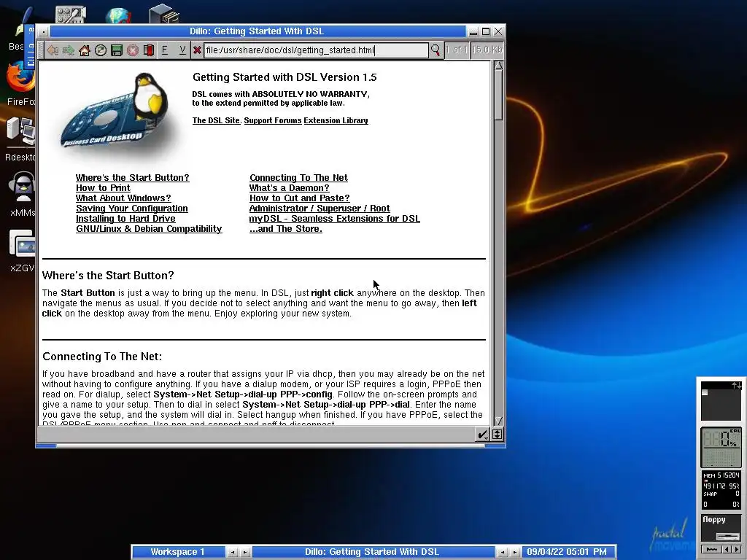Image resolution: width=747 pixels, height=560 pixels.
Task: Open What's a Daemon? link
Action: pyautogui.click(x=289, y=188)
